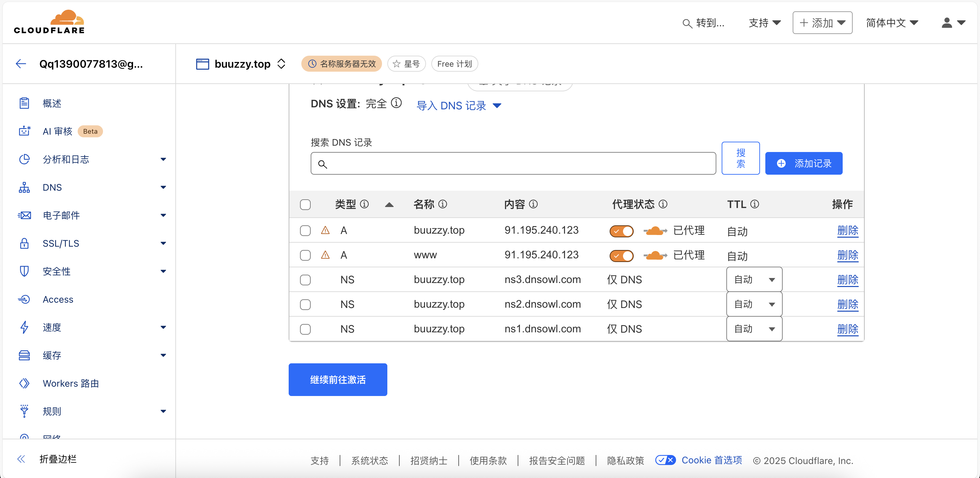This screenshot has width=980, height=478.
Task: Click SSL/TLS lock icon
Action: point(24,243)
